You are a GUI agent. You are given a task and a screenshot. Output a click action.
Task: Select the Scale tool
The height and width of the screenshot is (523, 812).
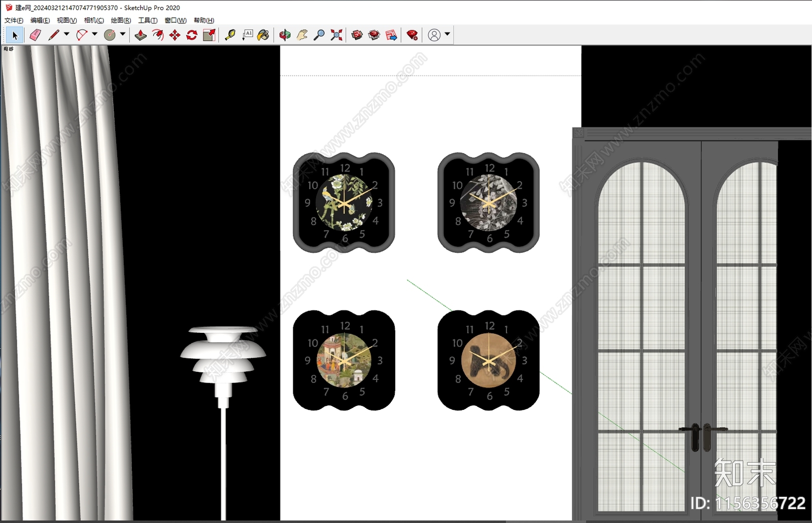coord(209,35)
